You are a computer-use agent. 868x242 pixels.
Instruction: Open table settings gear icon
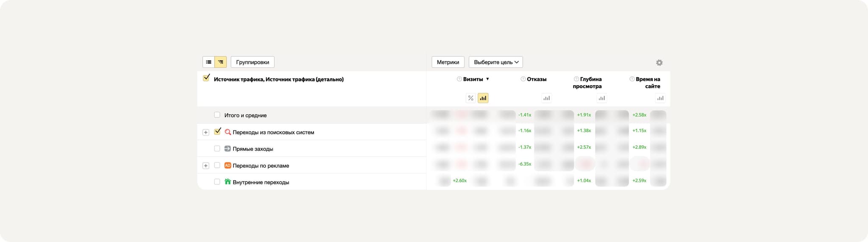(x=659, y=63)
